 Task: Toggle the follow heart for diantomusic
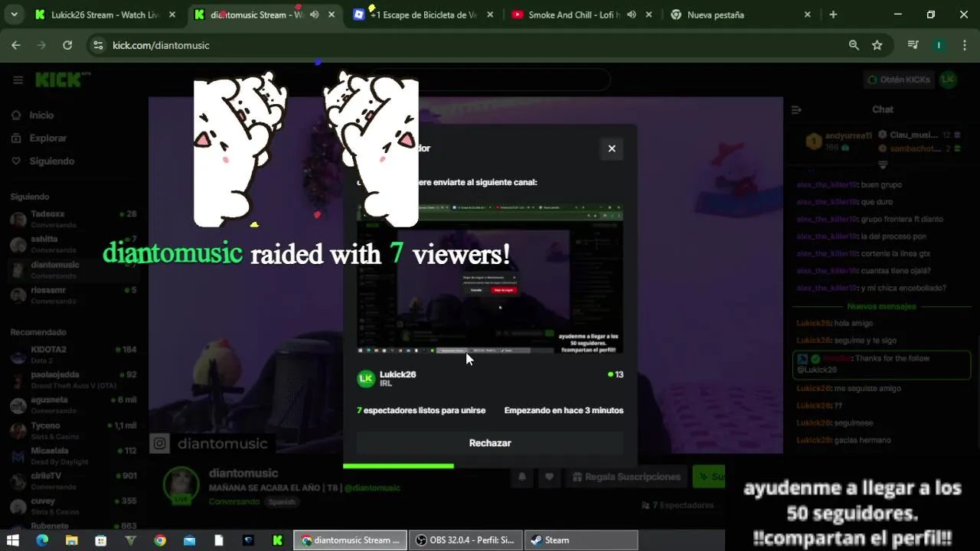(x=549, y=477)
